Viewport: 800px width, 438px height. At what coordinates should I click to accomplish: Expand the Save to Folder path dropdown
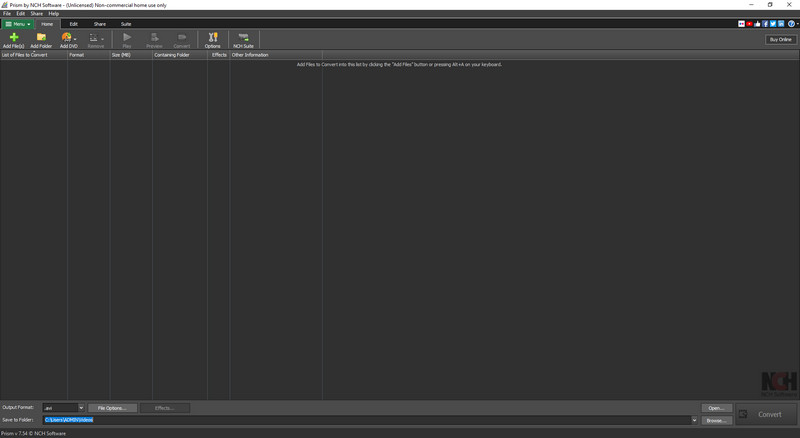[694, 420]
